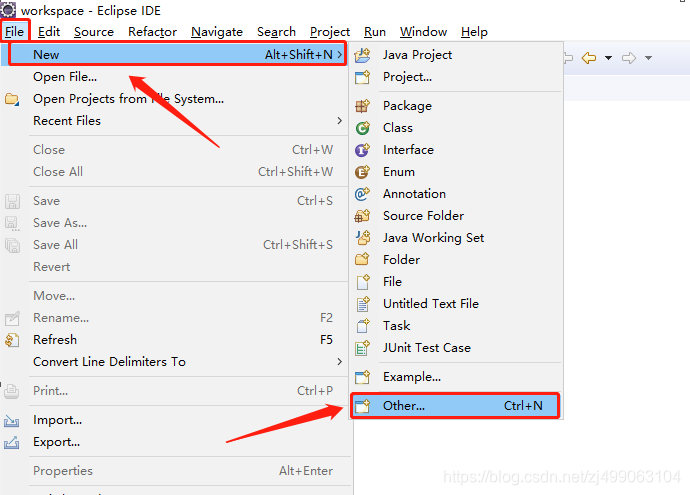Select Interface in the New submenu
The width and height of the screenshot is (690, 495).
point(457,150)
